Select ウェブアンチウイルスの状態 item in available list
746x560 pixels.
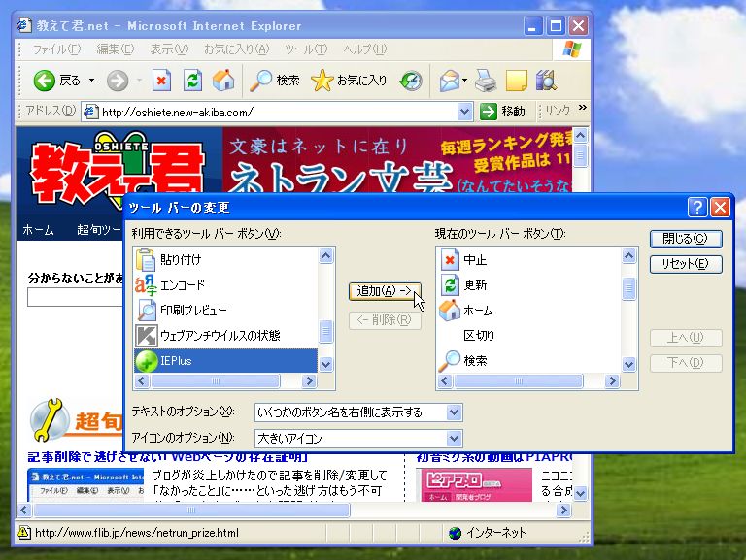point(226,335)
